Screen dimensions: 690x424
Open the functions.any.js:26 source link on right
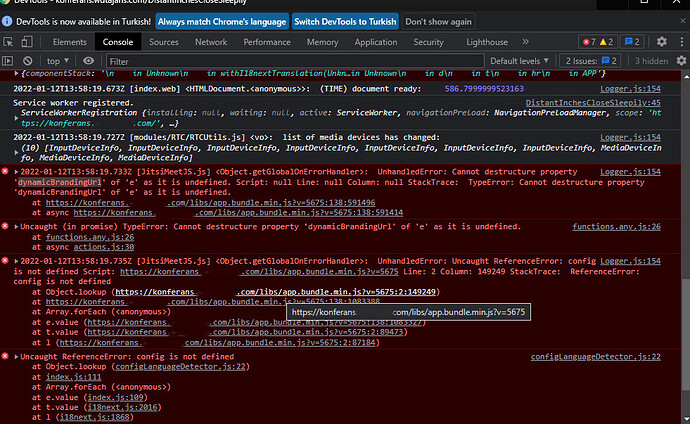tap(616, 227)
